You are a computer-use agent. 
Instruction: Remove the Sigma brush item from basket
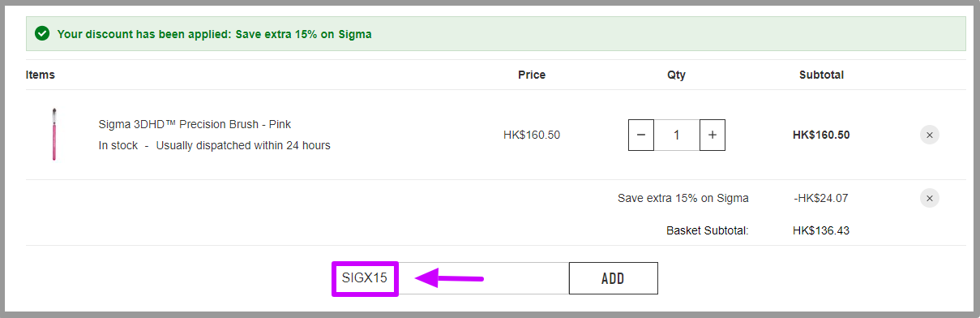930,135
